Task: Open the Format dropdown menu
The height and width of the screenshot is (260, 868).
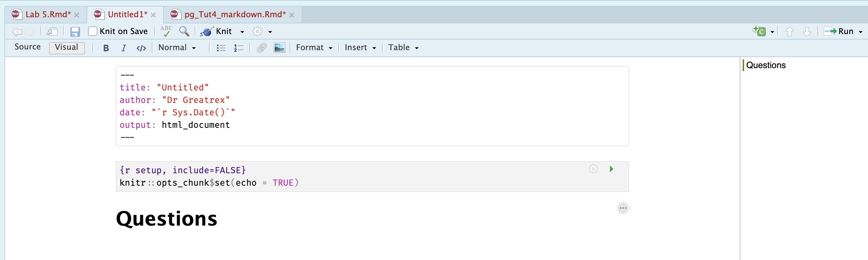Action: 314,48
